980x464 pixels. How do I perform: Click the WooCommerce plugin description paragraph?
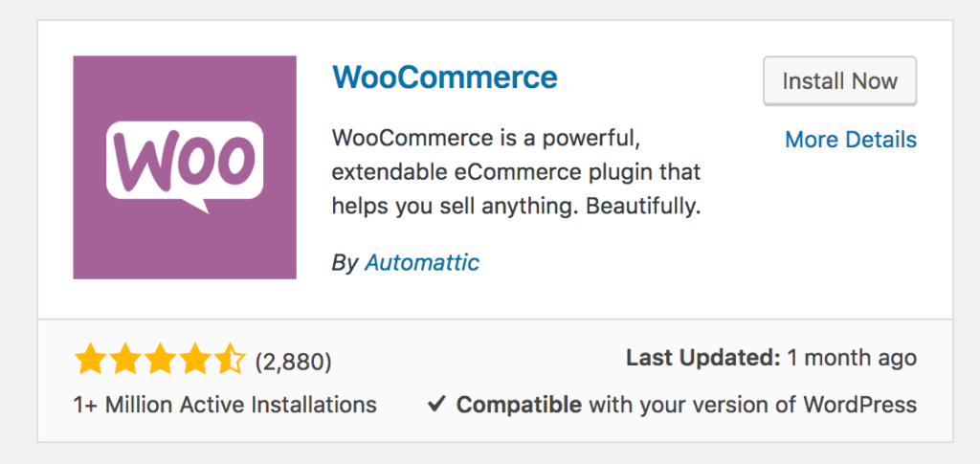(x=516, y=173)
